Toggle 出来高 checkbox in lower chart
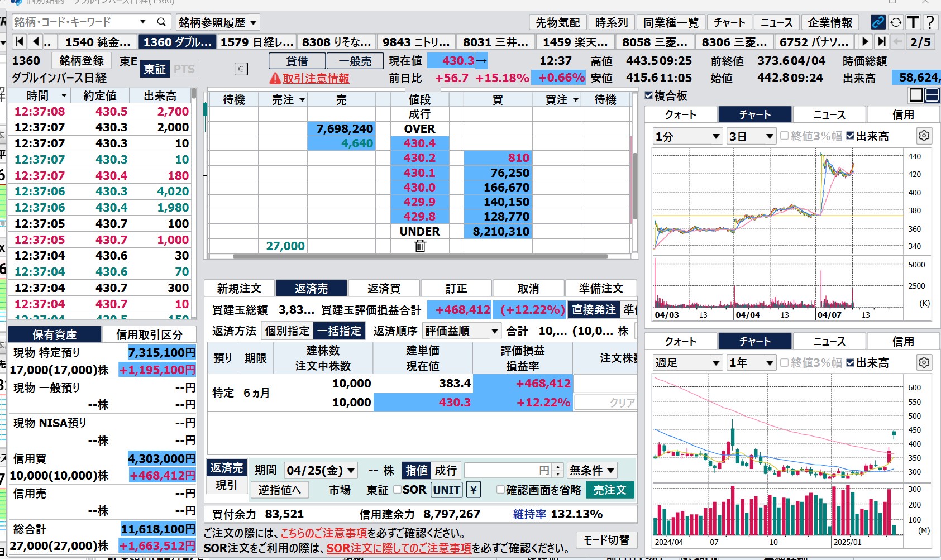This screenshot has height=560, width=941. [x=850, y=362]
